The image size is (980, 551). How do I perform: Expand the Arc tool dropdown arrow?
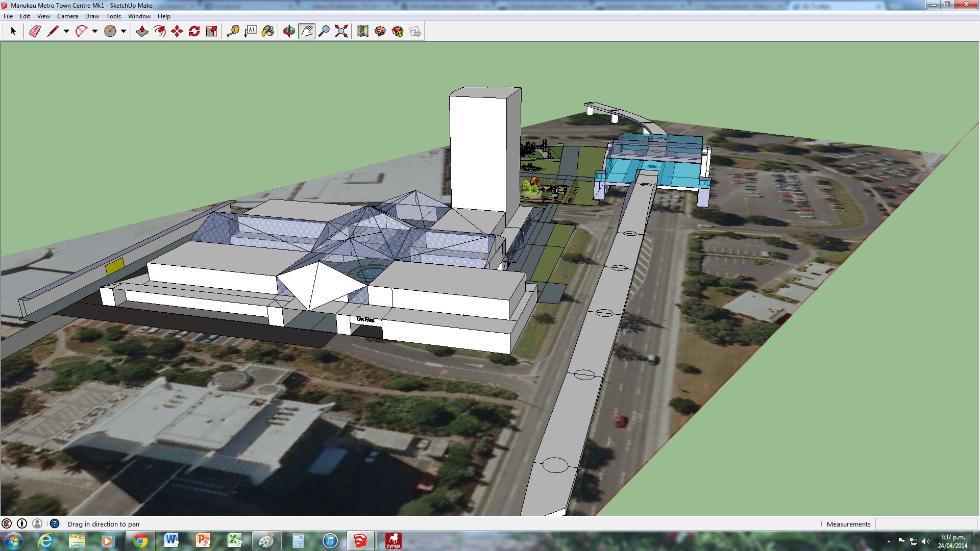tap(95, 32)
